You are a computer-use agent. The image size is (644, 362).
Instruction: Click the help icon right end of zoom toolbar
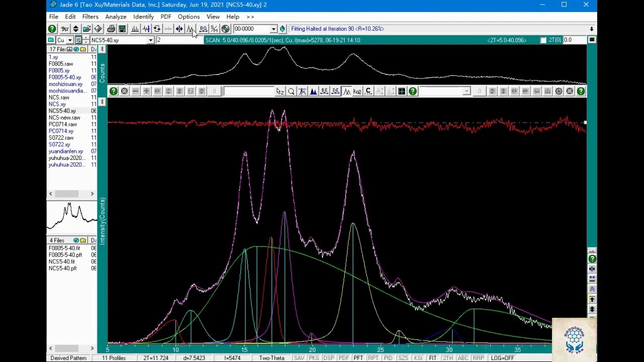click(x=581, y=91)
